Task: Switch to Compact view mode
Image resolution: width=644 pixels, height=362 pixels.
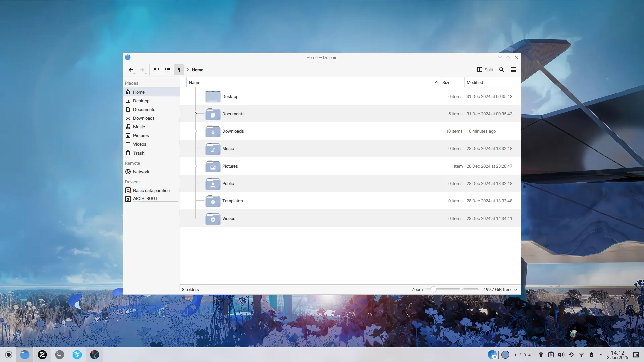Action: tap(168, 70)
